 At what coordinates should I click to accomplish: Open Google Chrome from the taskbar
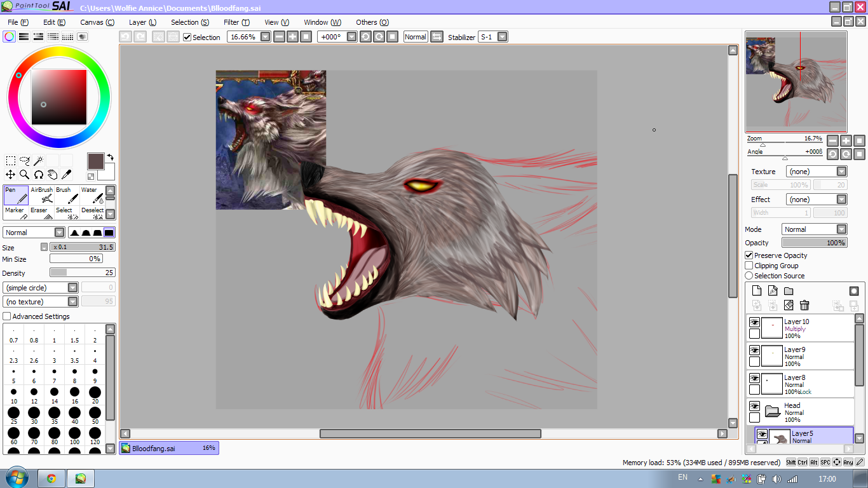(51, 478)
